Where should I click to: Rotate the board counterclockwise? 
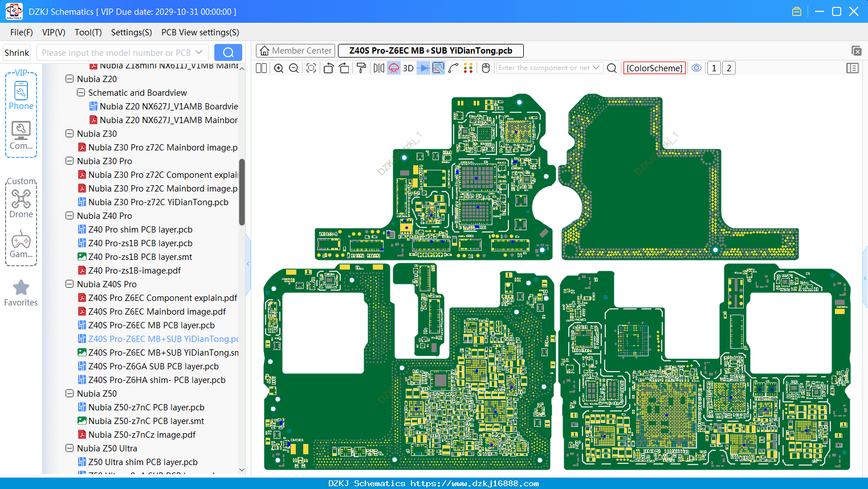(328, 68)
